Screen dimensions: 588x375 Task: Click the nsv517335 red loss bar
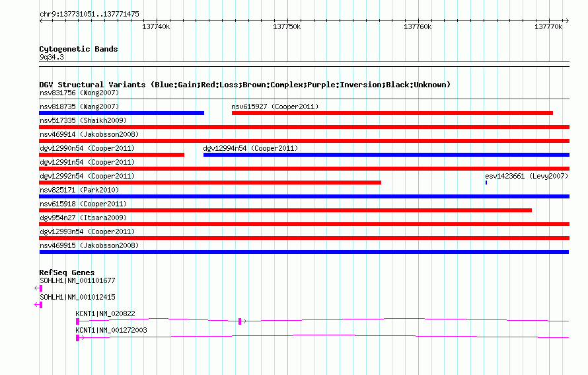tap(304, 127)
